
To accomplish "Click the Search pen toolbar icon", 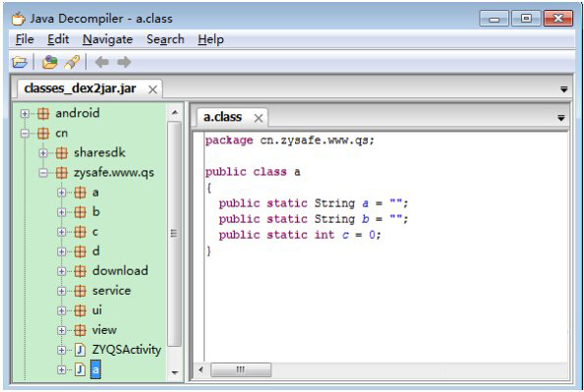I will (72, 62).
